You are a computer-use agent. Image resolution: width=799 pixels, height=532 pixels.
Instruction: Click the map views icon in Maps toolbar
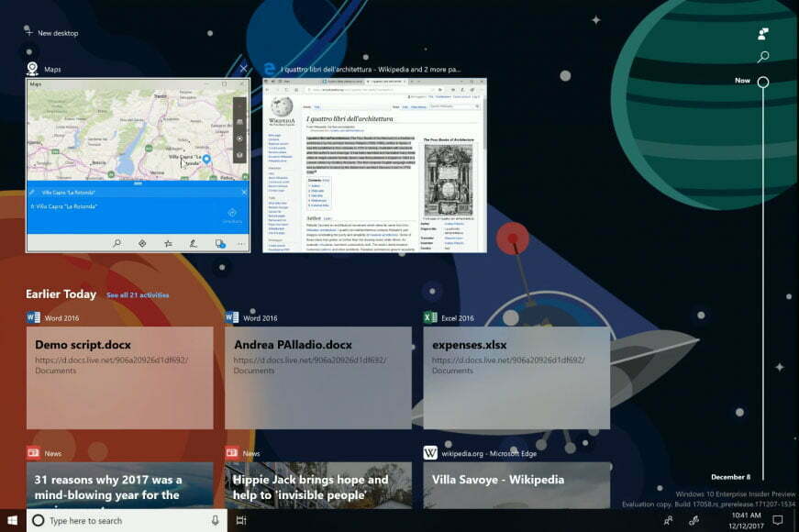(x=219, y=243)
